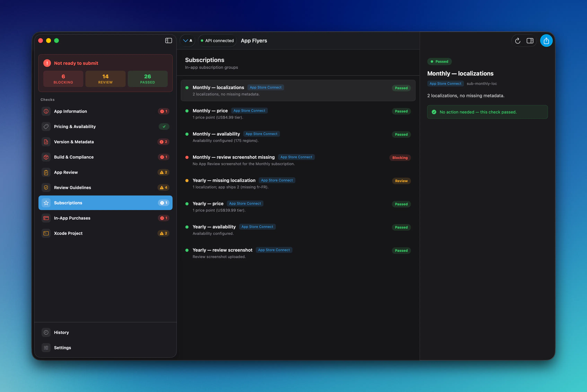Click the App Information blocking badge 1
The height and width of the screenshot is (392, 587).
click(164, 111)
